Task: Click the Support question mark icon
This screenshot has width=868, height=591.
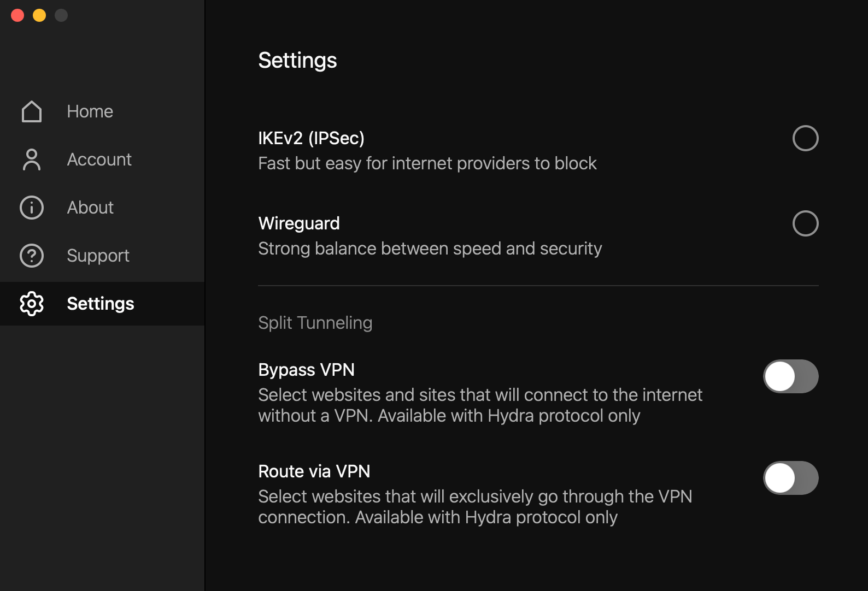Action: [x=31, y=255]
